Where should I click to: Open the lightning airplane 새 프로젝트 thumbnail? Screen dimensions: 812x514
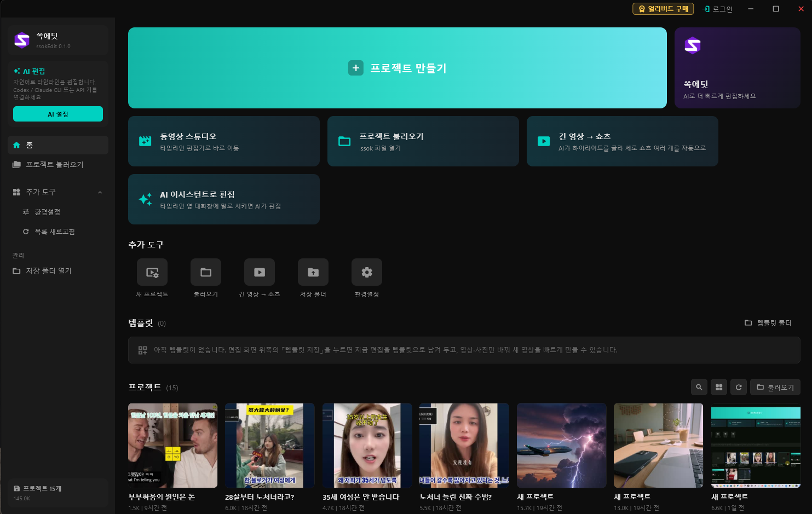point(562,446)
